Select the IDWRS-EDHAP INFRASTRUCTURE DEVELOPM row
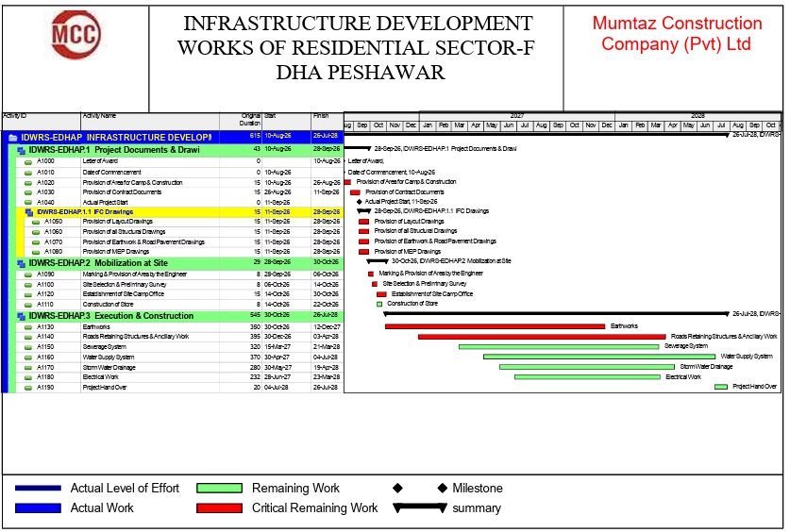This screenshot has height=532, width=790. point(173,137)
